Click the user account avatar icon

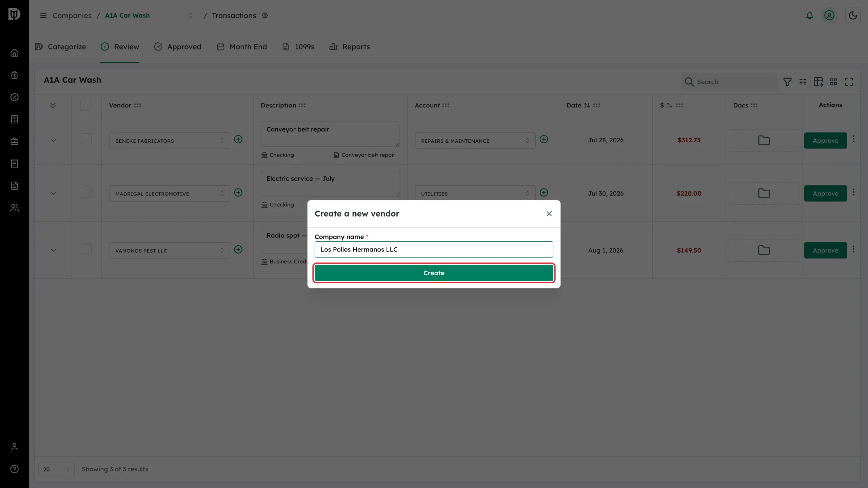[829, 16]
